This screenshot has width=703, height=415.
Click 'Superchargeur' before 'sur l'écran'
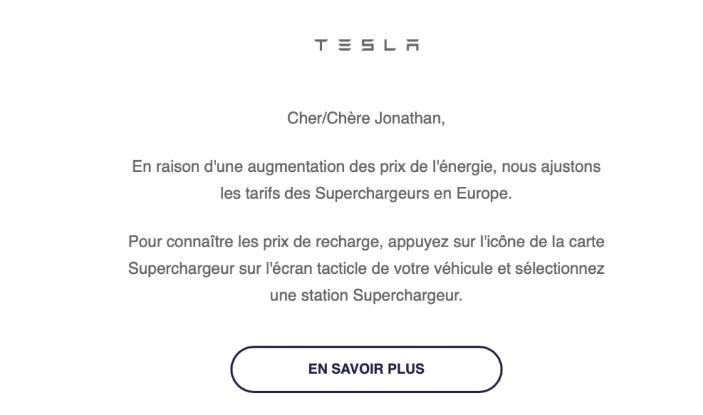click(x=177, y=270)
